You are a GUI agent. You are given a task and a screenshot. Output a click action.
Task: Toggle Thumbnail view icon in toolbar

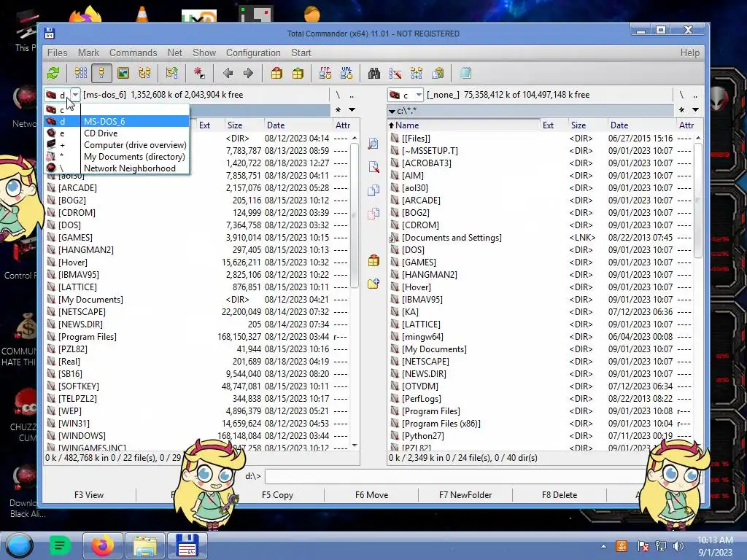pyautogui.click(x=123, y=74)
